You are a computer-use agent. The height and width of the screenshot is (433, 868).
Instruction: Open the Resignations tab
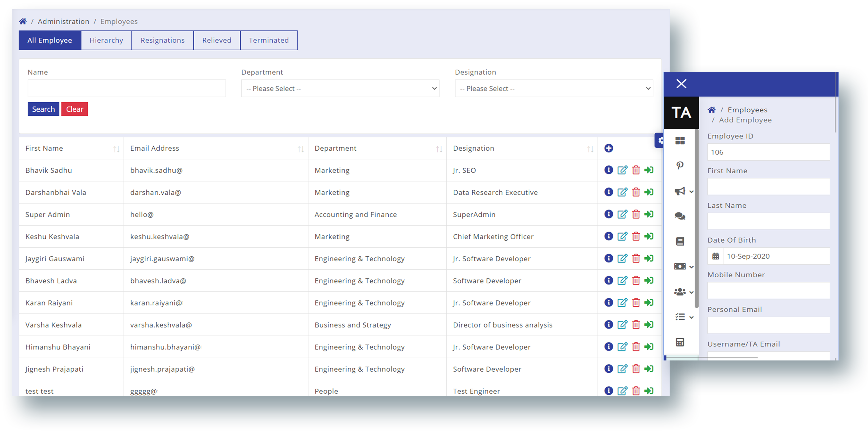tap(162, 41)
